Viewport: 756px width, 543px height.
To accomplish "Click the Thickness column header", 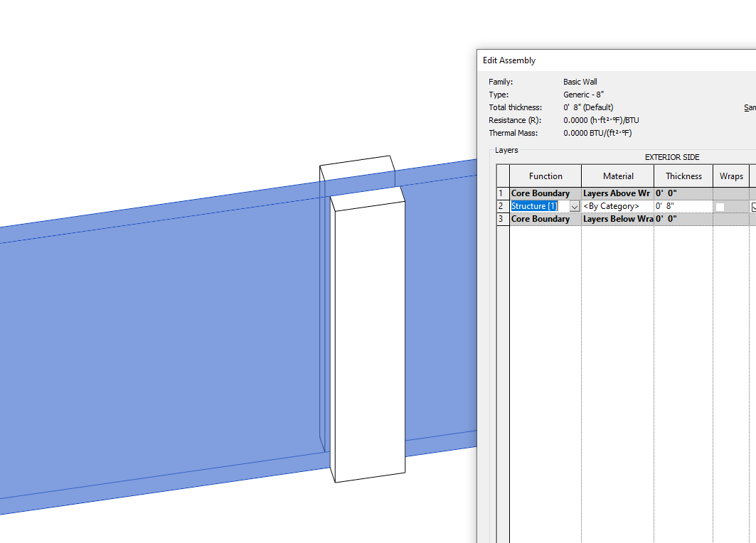I will tap(683, 176).
